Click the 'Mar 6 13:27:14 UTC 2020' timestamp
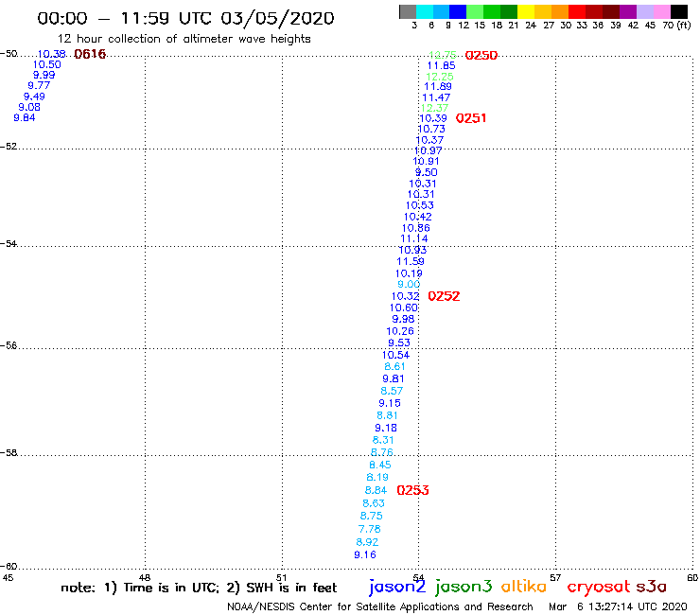The width and height of the screenshot is (700, 615). click(x=618, y=607)
